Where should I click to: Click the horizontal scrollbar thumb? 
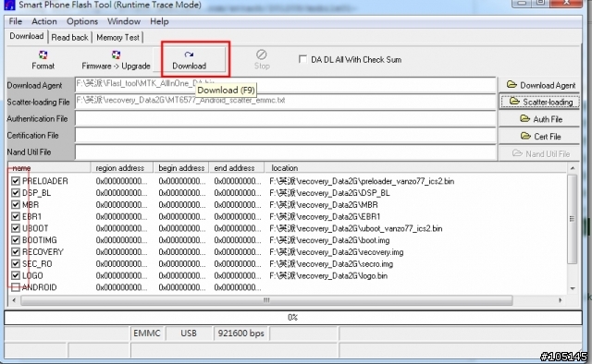pyautogui.click(x=266, y=300)
